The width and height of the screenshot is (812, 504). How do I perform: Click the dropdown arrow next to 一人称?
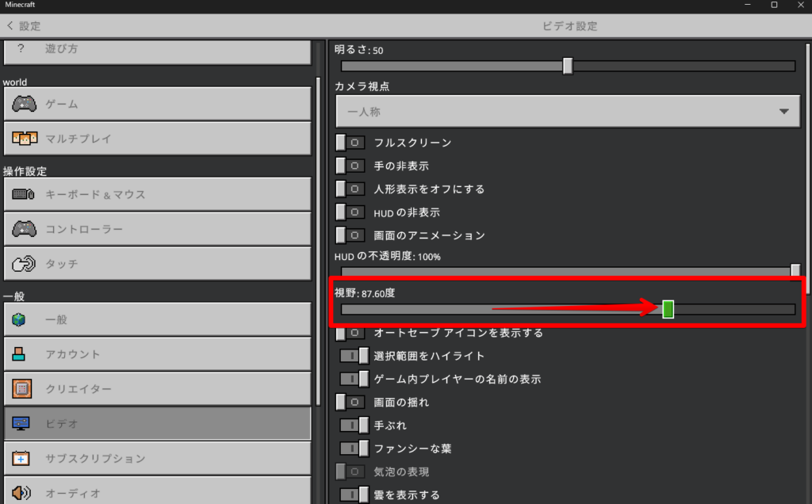(784, 112)
